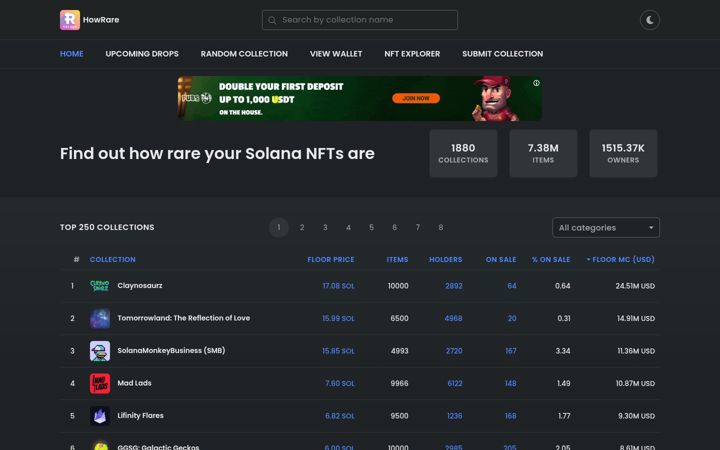This screenshot has width=720, height=450.
Task: Click Lifinity Flares holders count 1236
Action: click(455, 416)
